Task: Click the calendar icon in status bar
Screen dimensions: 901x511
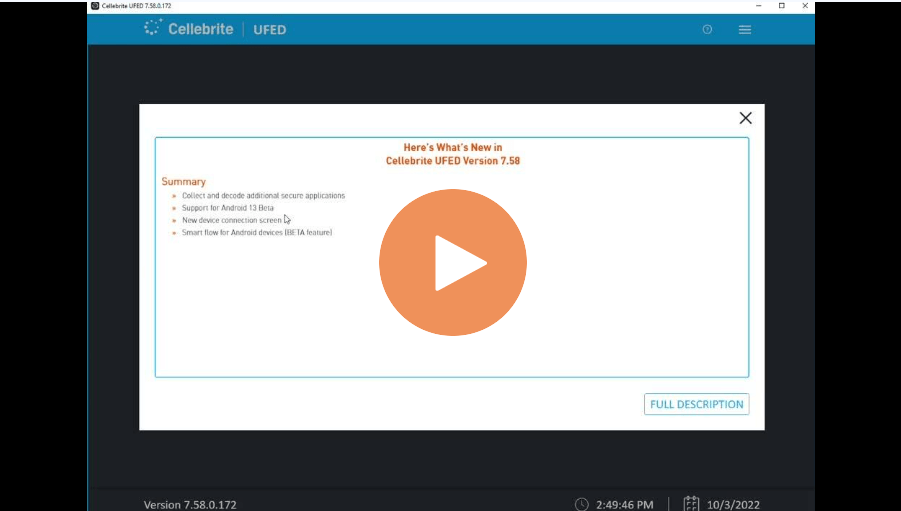Action: (691, 504)
